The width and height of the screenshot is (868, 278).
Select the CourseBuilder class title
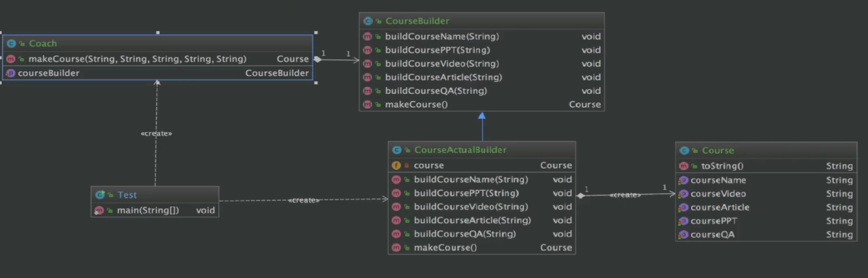click(x=417, y=21)
